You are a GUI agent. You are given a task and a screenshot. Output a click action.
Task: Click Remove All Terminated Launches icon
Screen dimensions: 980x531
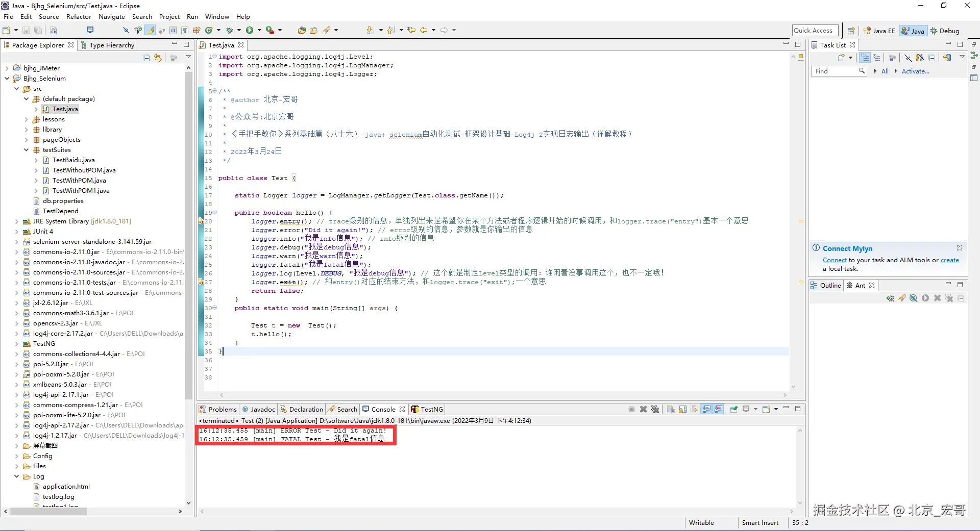pyautogui.click(x=655, y=409)
